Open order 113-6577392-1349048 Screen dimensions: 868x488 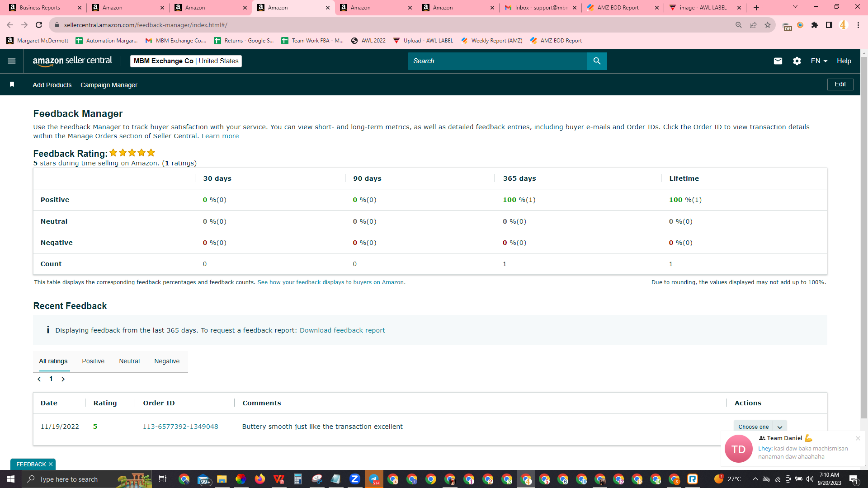(180, 427)
